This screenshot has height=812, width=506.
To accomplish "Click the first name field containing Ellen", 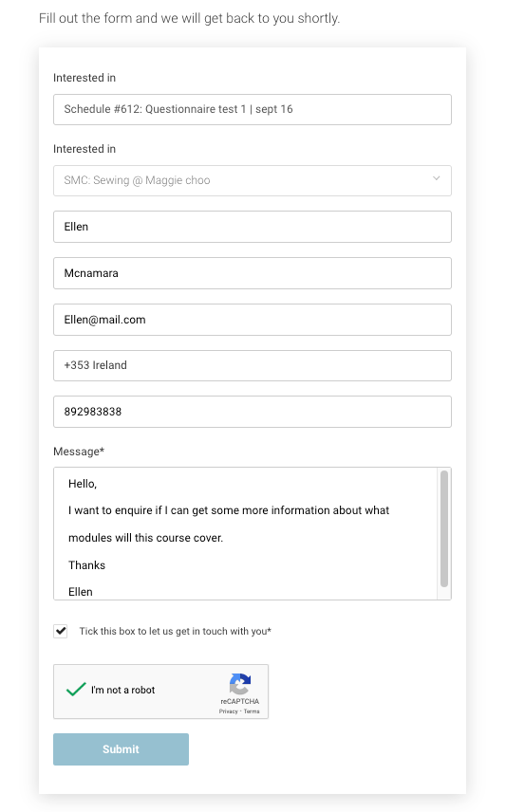I will 252,227.
